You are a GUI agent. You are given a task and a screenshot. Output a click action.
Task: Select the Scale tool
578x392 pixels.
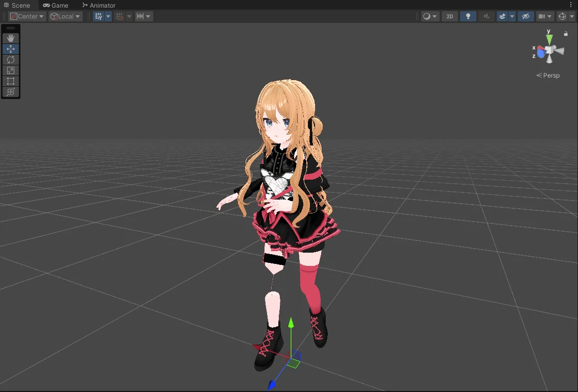tap(10, 70)
